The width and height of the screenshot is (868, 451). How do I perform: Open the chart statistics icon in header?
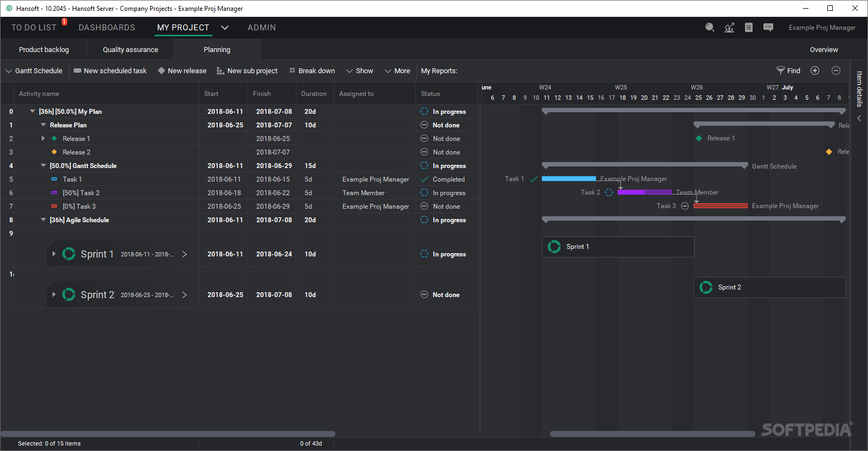(x=729, y=28)
